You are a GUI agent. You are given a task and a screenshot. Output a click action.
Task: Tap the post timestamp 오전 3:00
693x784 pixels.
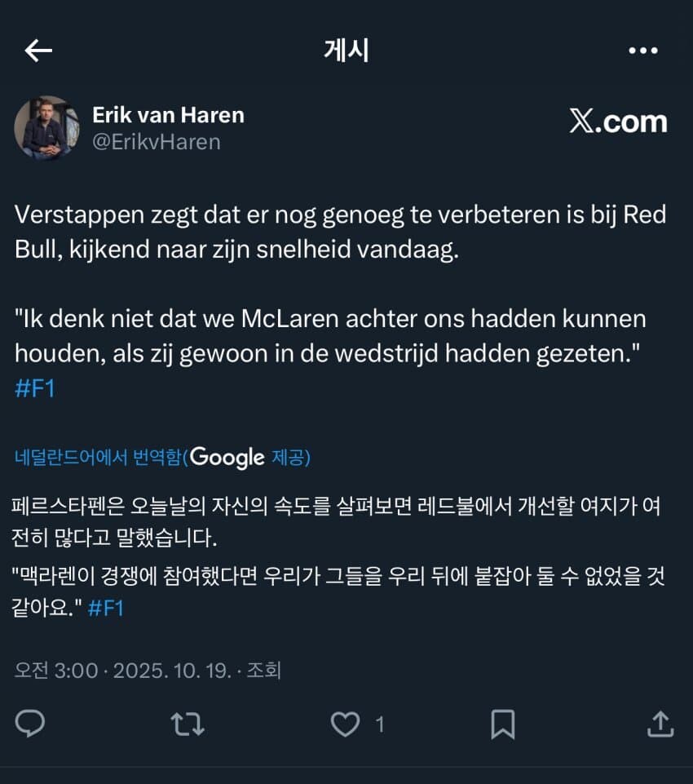coord(56,671)
